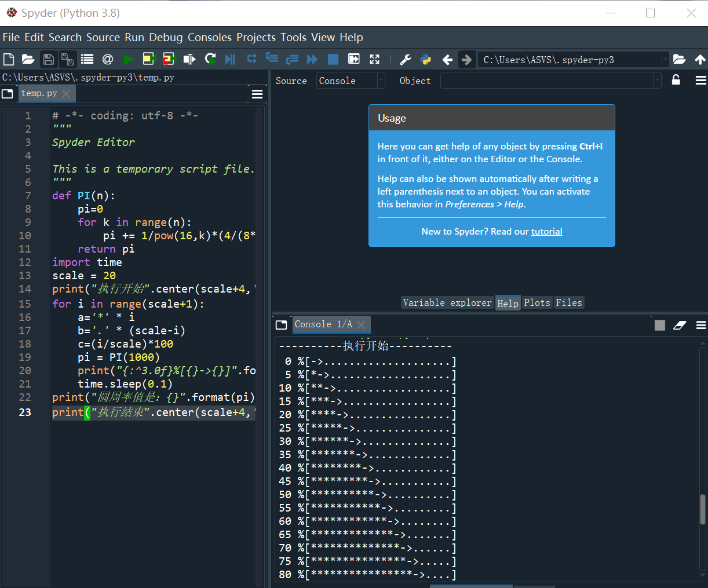Open the File menu
The image size is (708, 588).
(11, 37)
